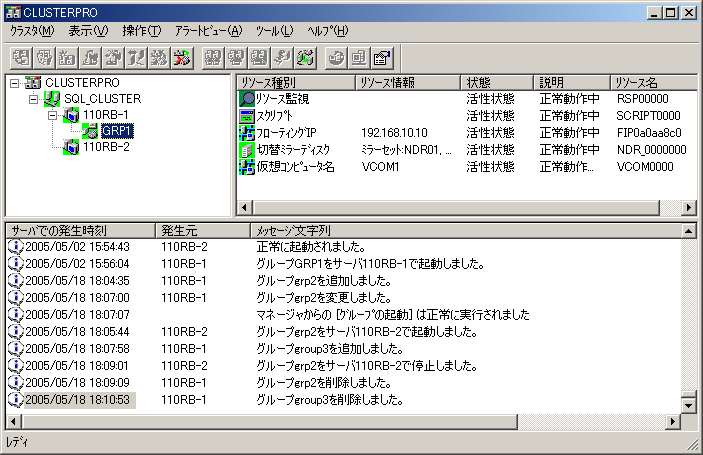Sort by サーバでの発生時刻 column header
This screenshot has width=703, height=455.
click(x=81, y=230)
